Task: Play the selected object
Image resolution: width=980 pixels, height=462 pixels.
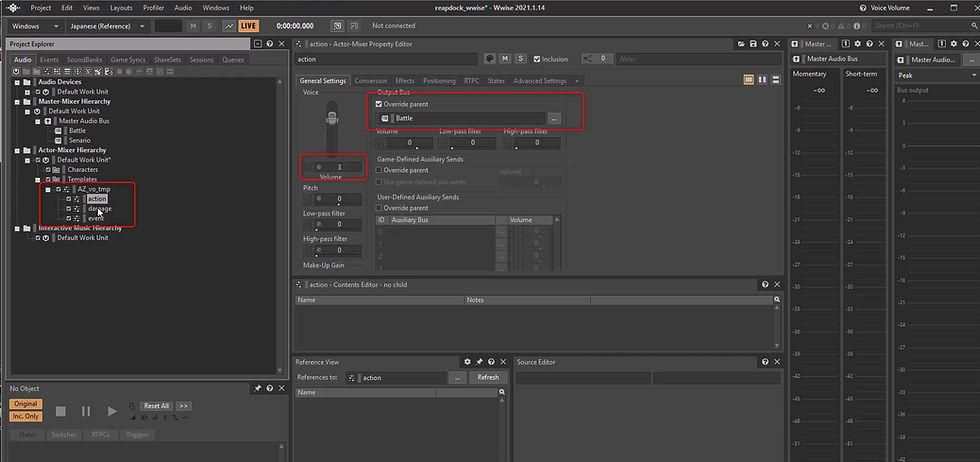Action: click(112, 411)
